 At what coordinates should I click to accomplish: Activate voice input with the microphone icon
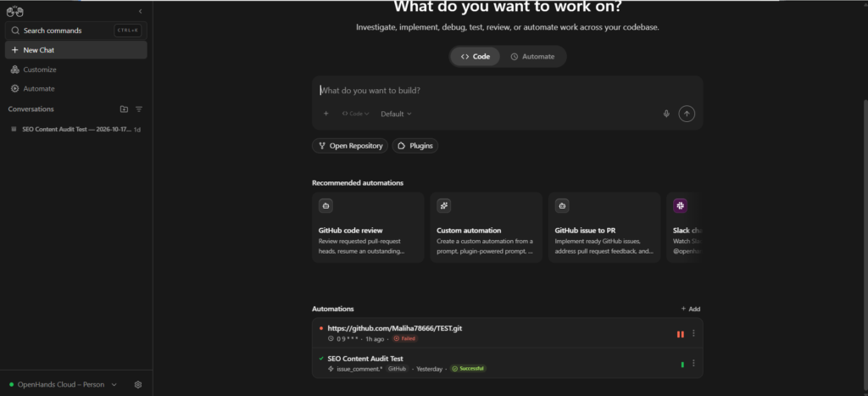click(x=666, y=114)
